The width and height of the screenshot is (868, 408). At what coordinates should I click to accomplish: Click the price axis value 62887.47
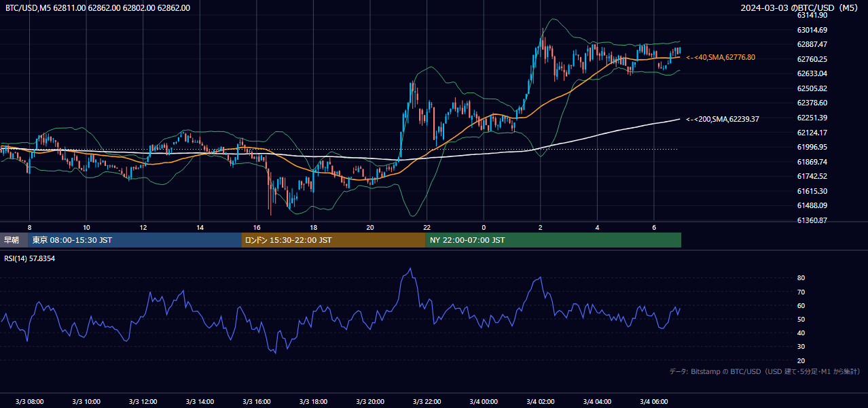[812, 44]
